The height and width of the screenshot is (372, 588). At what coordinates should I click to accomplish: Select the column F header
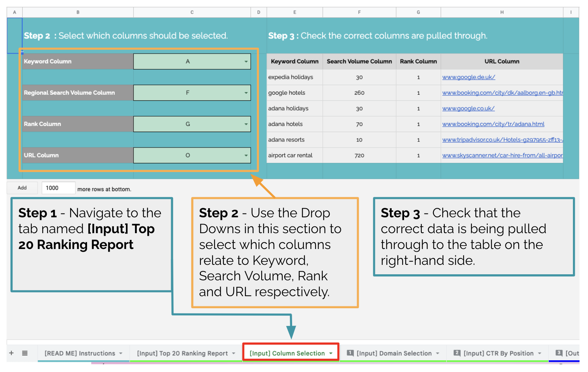click(x=359, y=12)
